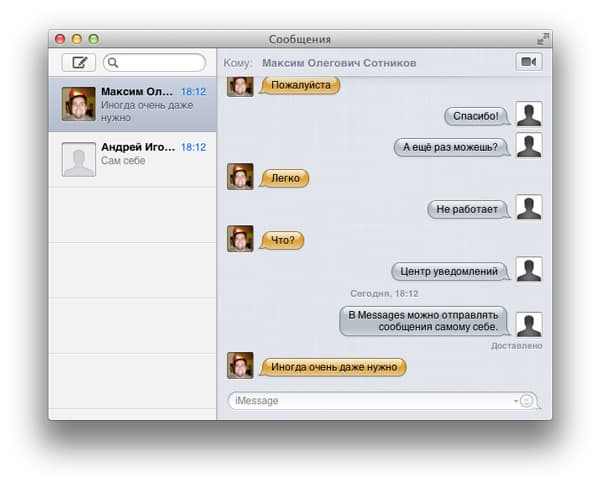This screenshot has height=486, width=600.
Task: Click the 'Сам себе' preview text
Action: (x=123, y=160)
